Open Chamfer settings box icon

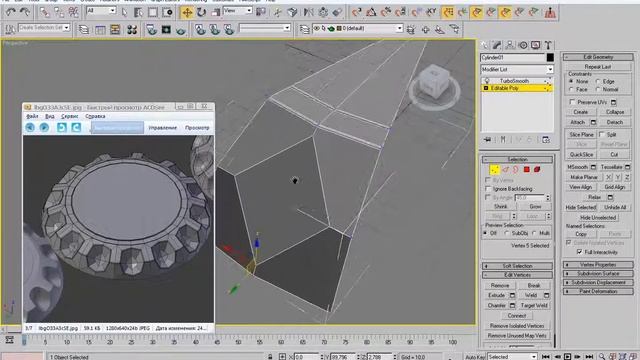click(512, 305)
